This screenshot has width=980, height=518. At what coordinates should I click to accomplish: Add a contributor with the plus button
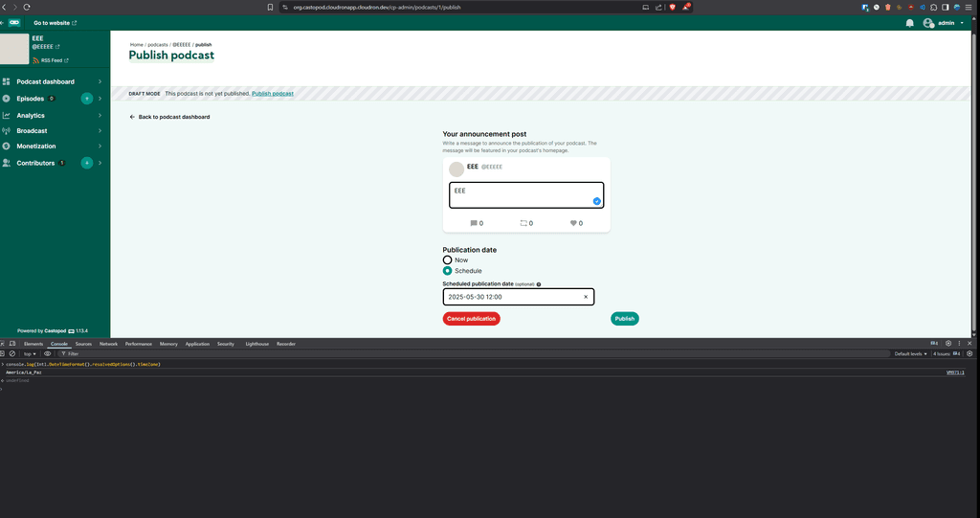click(87, 163)
